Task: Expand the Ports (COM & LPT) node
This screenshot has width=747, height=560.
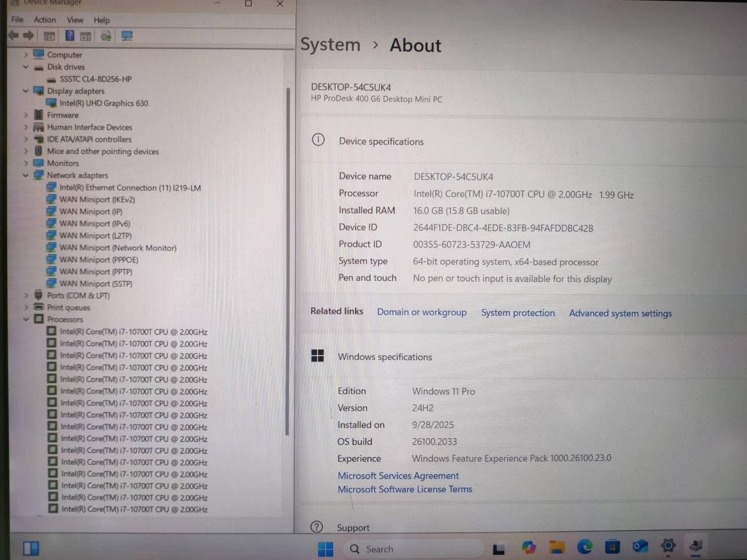Action: pos(25,296)
